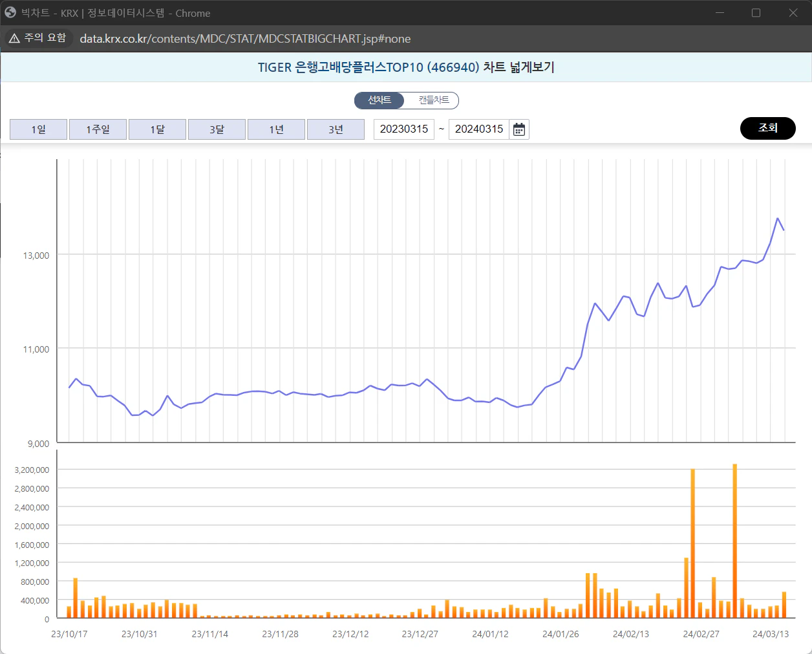Click the 24/01/26 date axis label
812x654 pixels.
coord(561,635)
